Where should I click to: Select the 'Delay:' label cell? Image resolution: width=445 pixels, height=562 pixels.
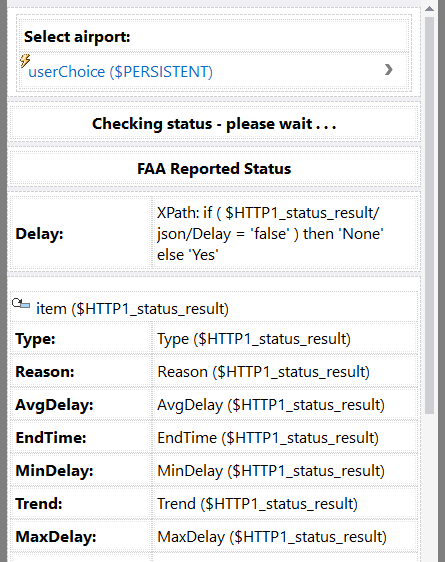81,234
